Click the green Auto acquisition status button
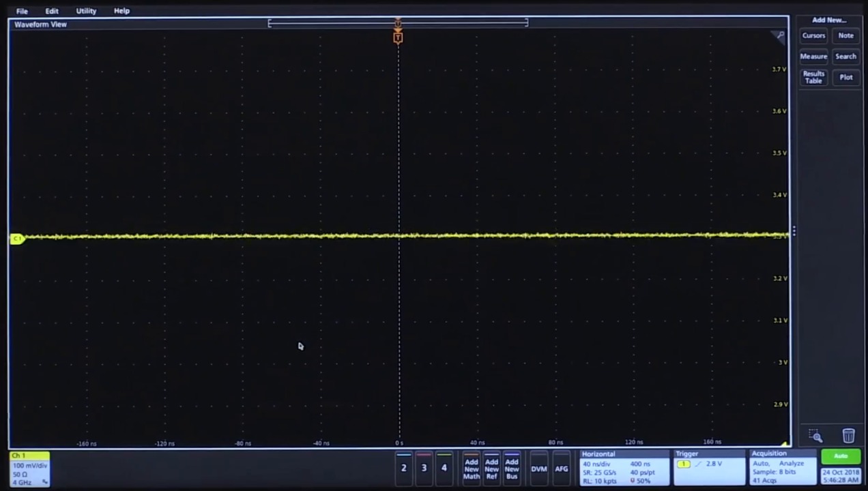The image size is (868, 491). coord(841,456)
